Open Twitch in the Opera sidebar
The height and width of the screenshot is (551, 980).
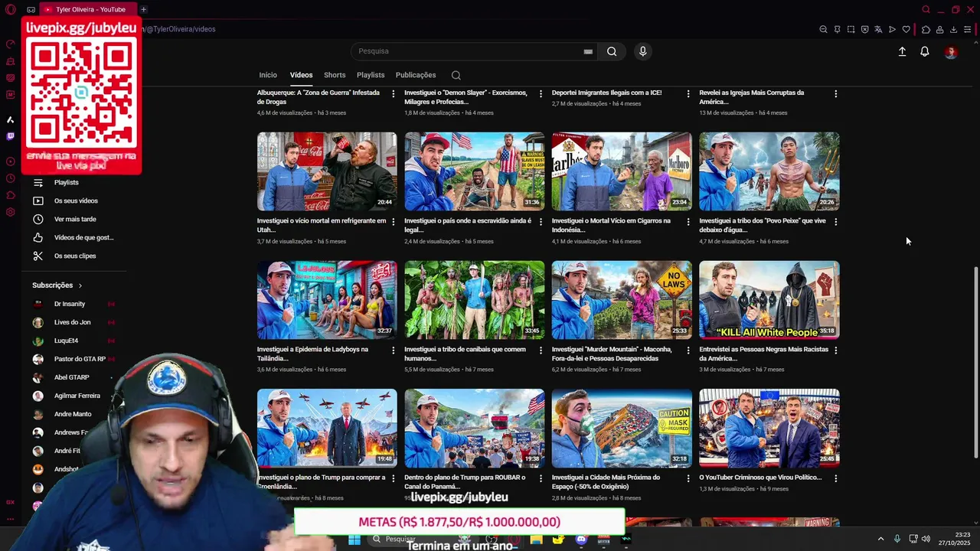(10, 136)
